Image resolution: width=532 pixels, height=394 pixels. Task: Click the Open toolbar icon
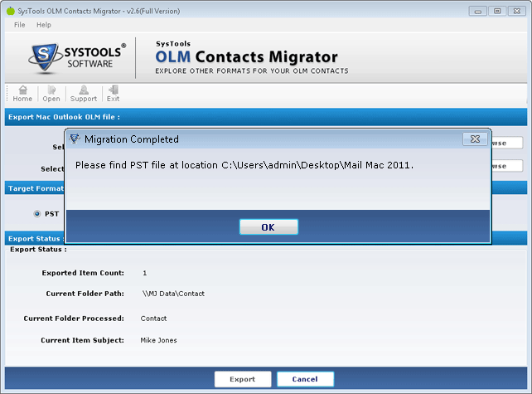[x=51, y=94]
